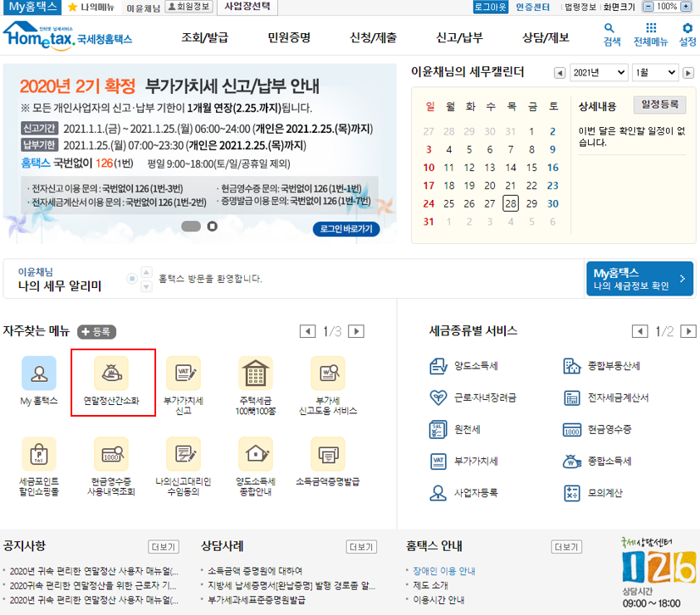This screenshot has height=615, width=700.
Task: Click 등록 button for 자주찾는 메뉴
Action: tap(96, 332)
